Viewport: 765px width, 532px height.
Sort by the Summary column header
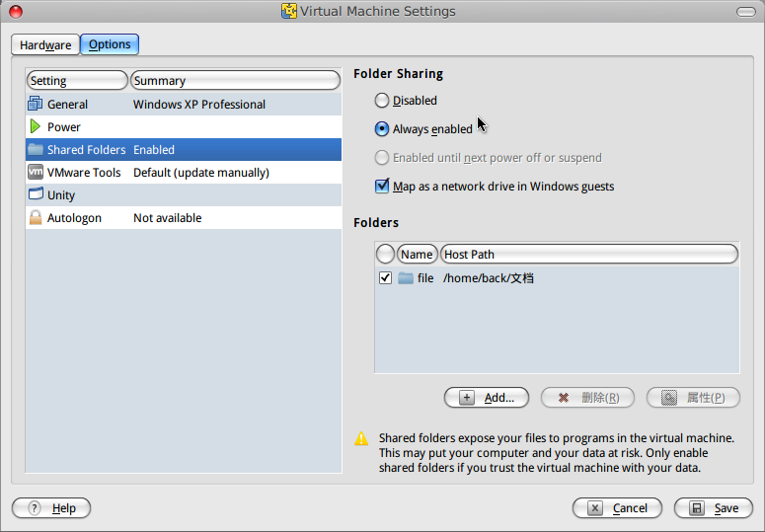coord(235,80)
